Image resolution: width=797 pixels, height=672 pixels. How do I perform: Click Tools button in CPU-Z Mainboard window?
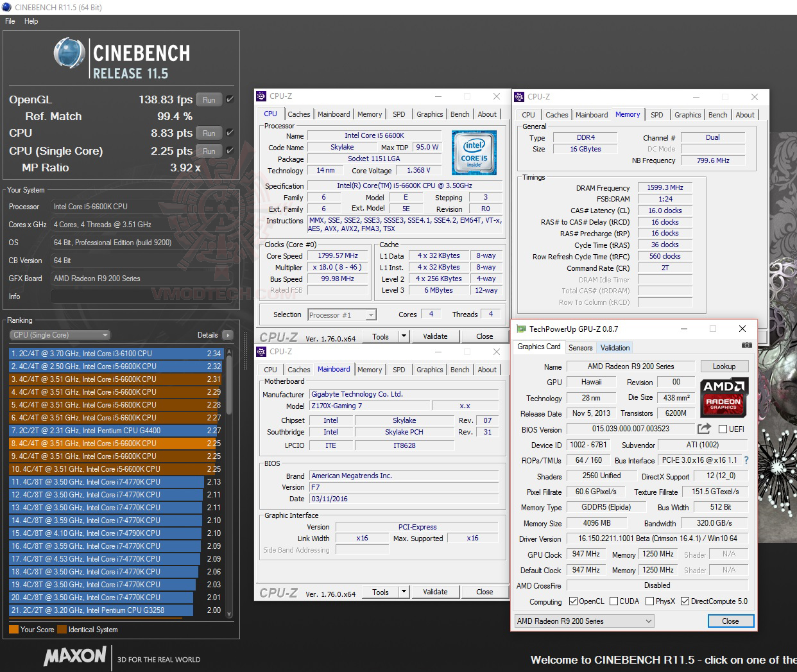tap(381, 592)
